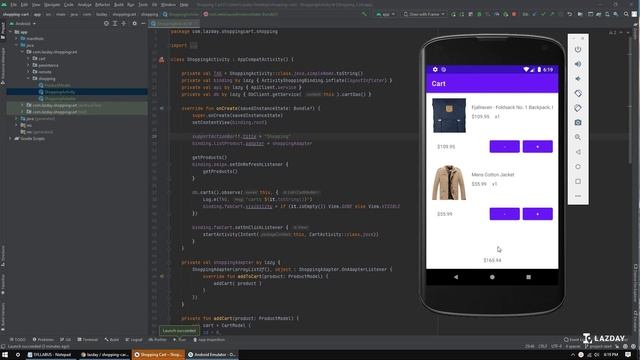Viewport: 640px width, 360px height.
Task: Rotate emulator left
Action: tap(578, 93)
